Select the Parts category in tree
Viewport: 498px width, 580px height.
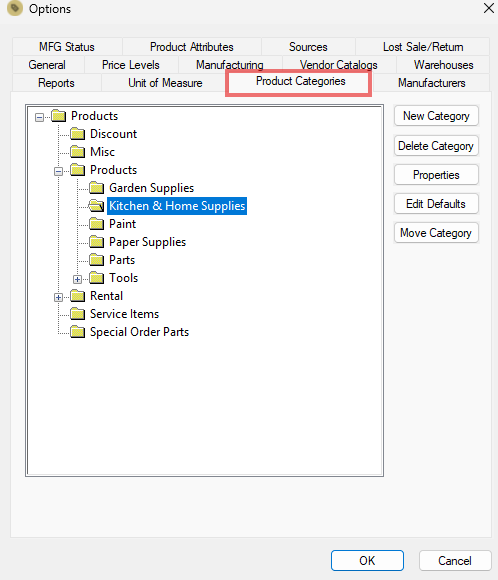click(x=122, y=260)
